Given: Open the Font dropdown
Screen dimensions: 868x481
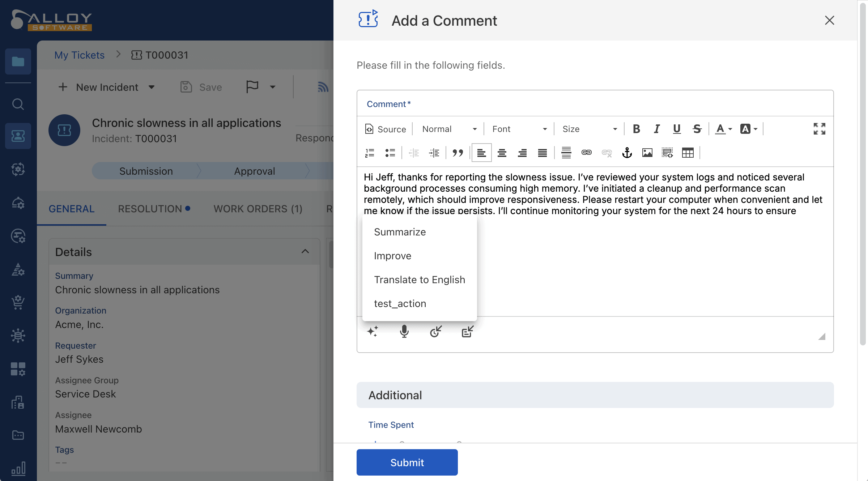Looking at the screenshot, I should click(x=519, y=129).
